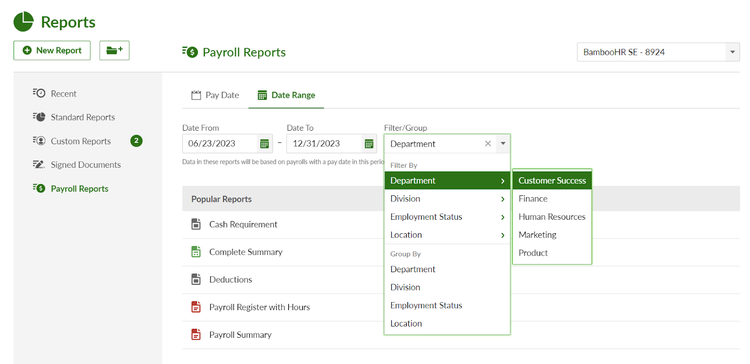Switch to the Pay Date tab
The image size is (750, 364).
[x=215, y=95]
